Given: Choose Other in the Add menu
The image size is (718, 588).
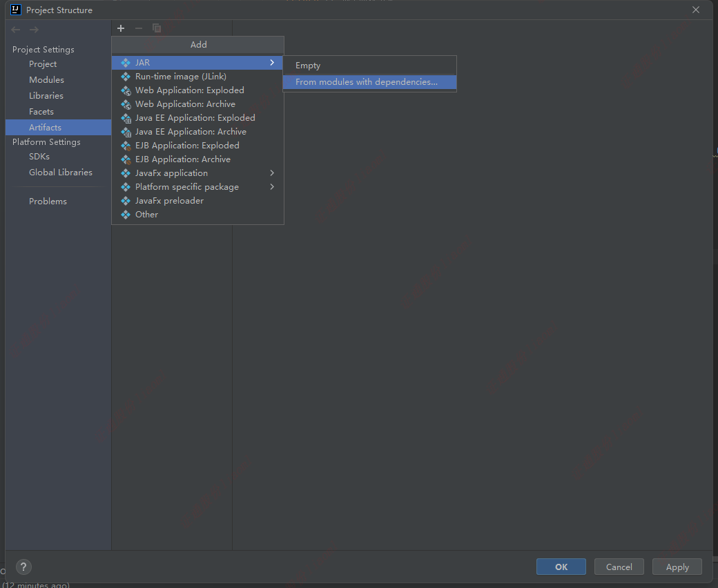Looking at the screenshot, I should 197,214.
